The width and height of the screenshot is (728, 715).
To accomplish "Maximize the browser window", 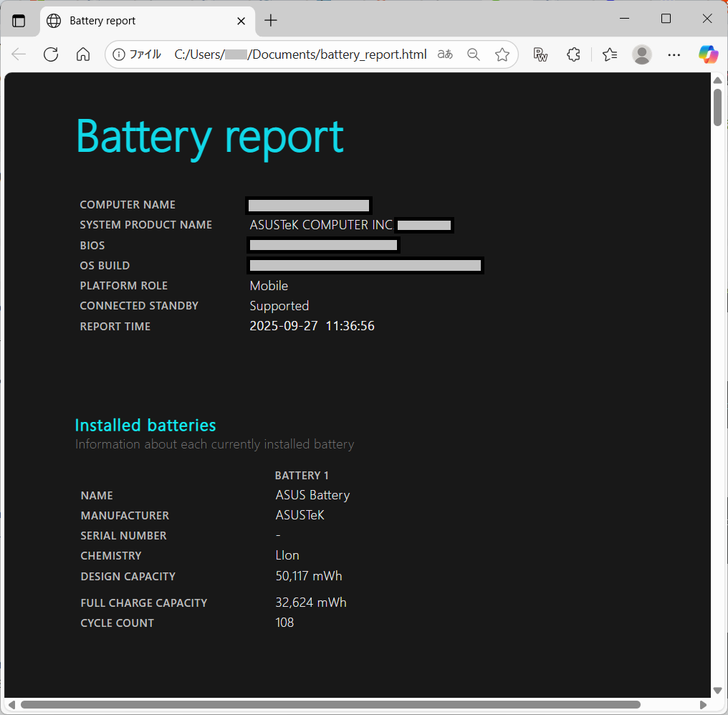I will coord(666,19).
